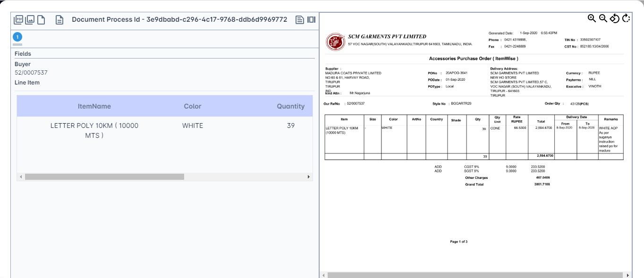Click the line item table scroll-left arrow
644x278 pixels.
(20, 177)
